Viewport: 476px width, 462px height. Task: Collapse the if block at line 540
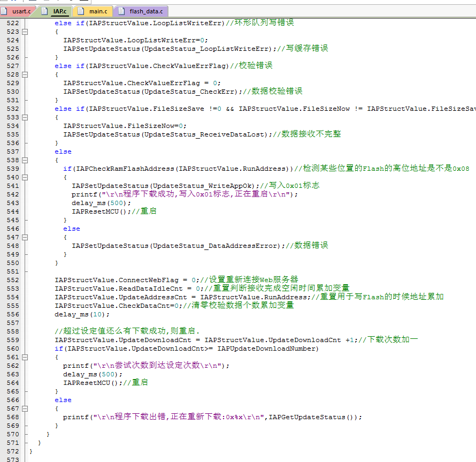[x=25, y=177]
